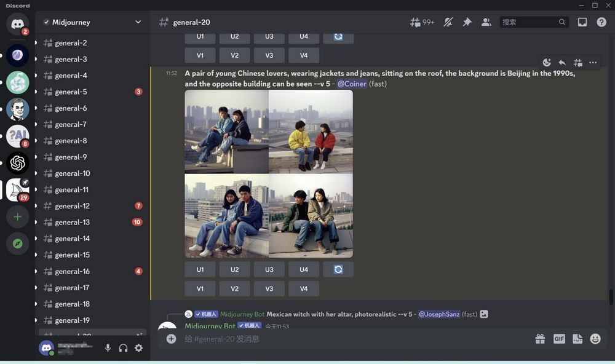This screenshot has width=615, height=364.
Task: Open the emoji picker in message bar
Action: click(595, 339)
